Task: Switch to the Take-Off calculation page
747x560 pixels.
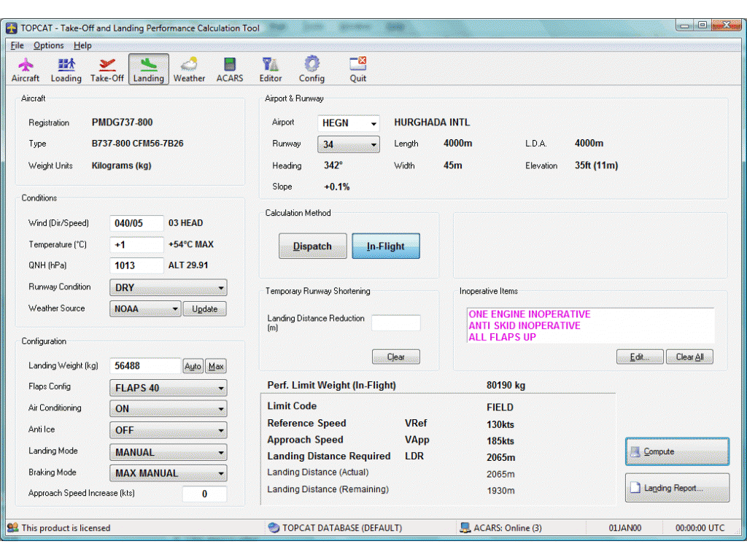Action: (x=107, y=69)
